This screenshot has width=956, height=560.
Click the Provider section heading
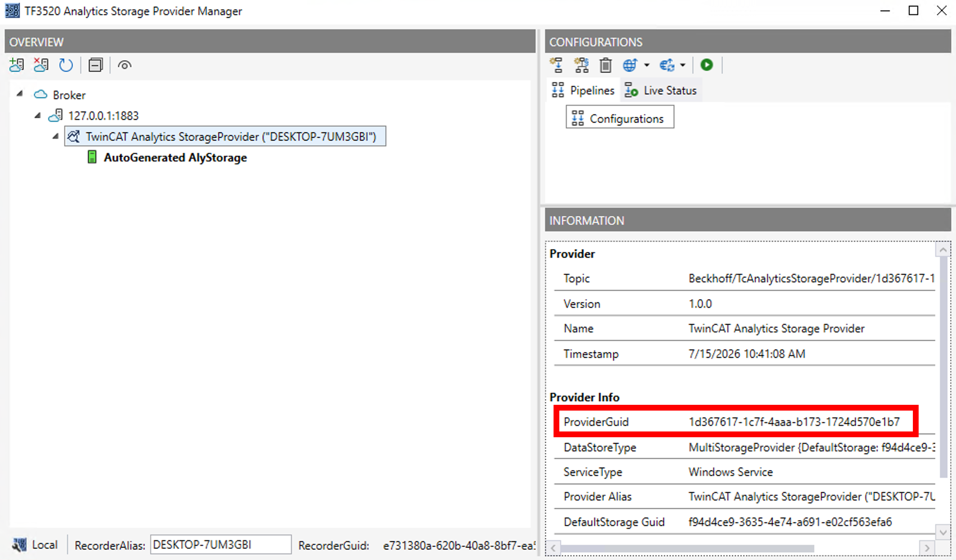pos(572,254)
